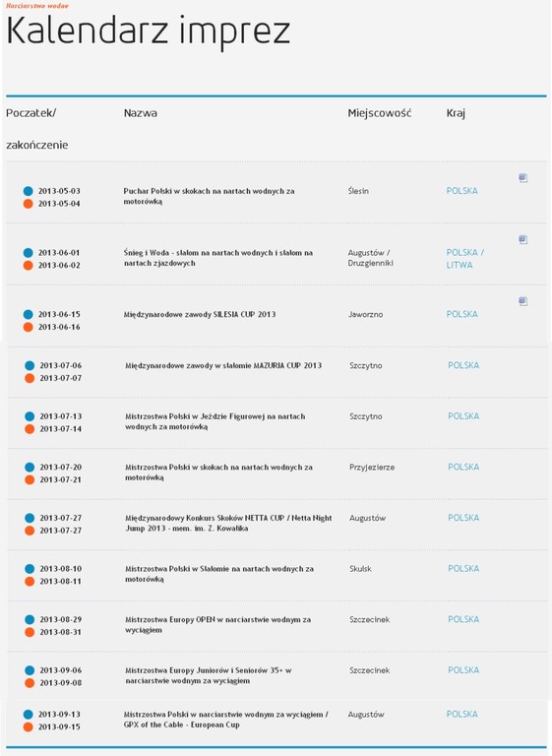
Task: Click blue start-date dot for 2013-05-03
Action: (28, 191)
